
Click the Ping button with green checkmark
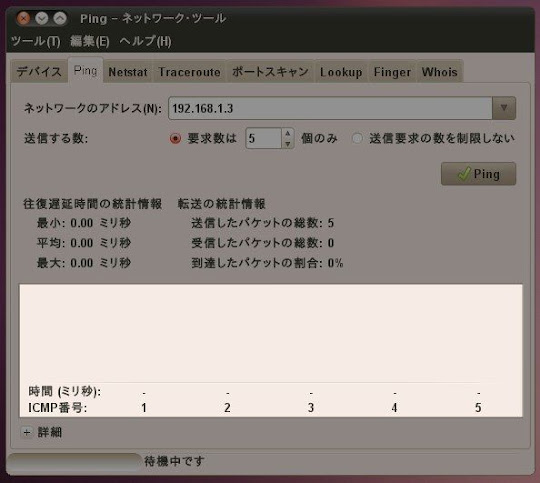[x=478, y=174]
